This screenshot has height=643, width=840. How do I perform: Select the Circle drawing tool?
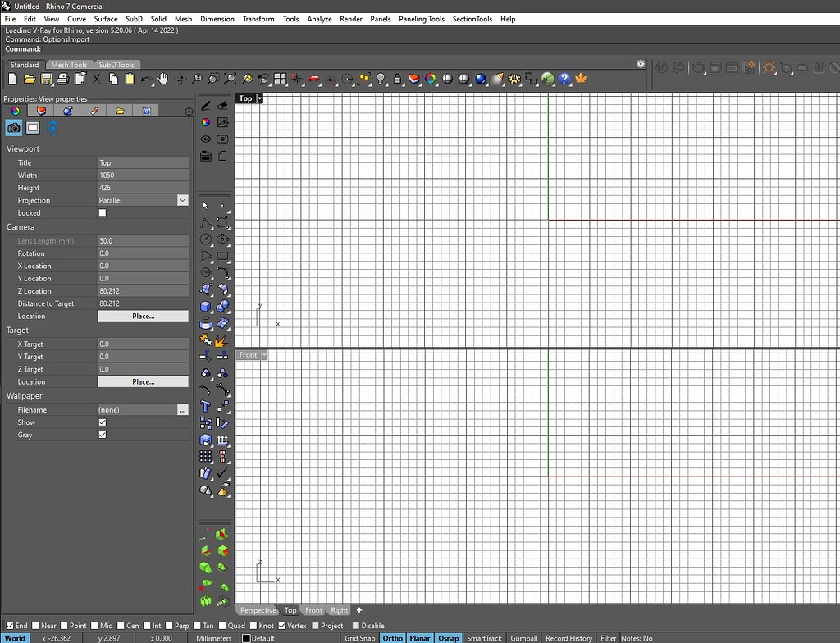pyautogui.click(x=206, y=239)
